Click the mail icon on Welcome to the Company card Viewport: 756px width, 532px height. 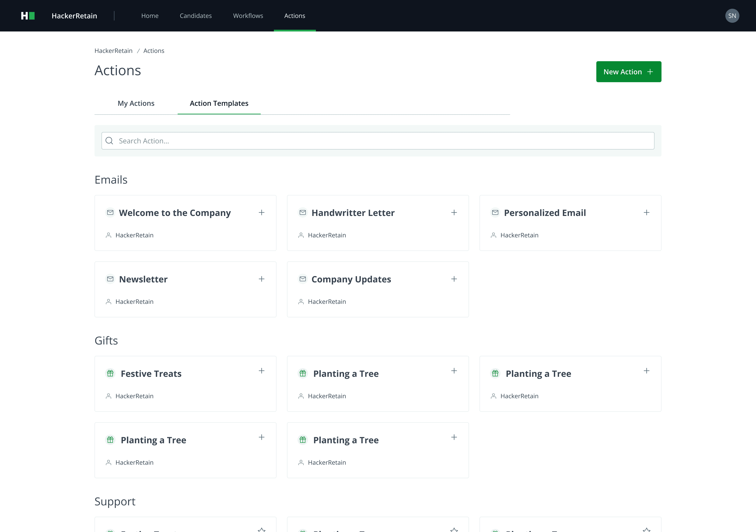coord(110,212)
